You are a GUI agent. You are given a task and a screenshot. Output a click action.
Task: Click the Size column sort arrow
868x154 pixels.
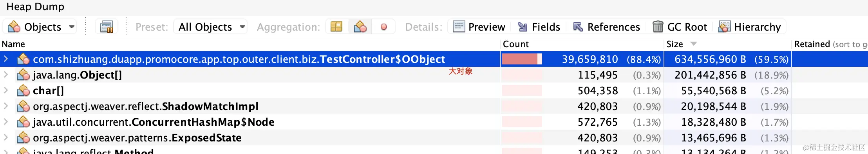(x=694, y=44)
